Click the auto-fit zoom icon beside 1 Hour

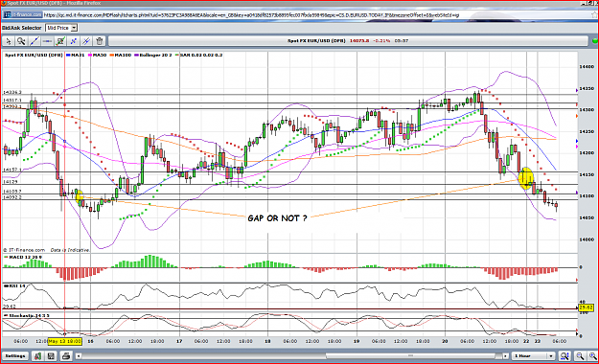coord(564,356)
